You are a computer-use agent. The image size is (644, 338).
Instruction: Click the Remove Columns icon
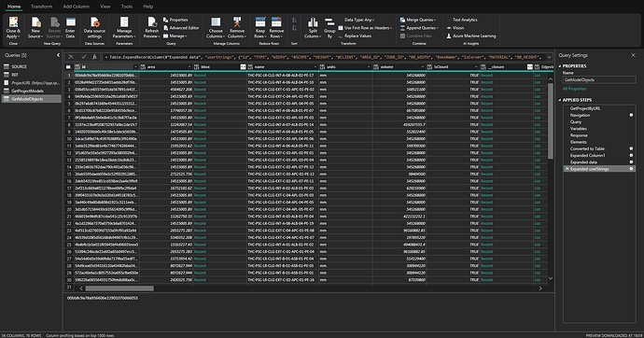(237, 22)
